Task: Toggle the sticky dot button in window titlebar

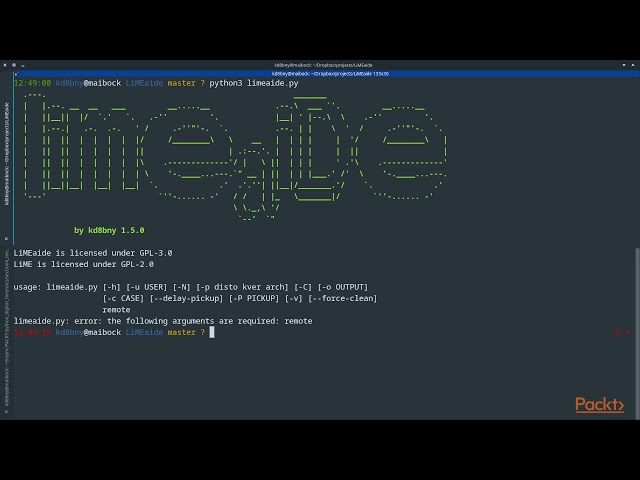Action: click(14, 65)
